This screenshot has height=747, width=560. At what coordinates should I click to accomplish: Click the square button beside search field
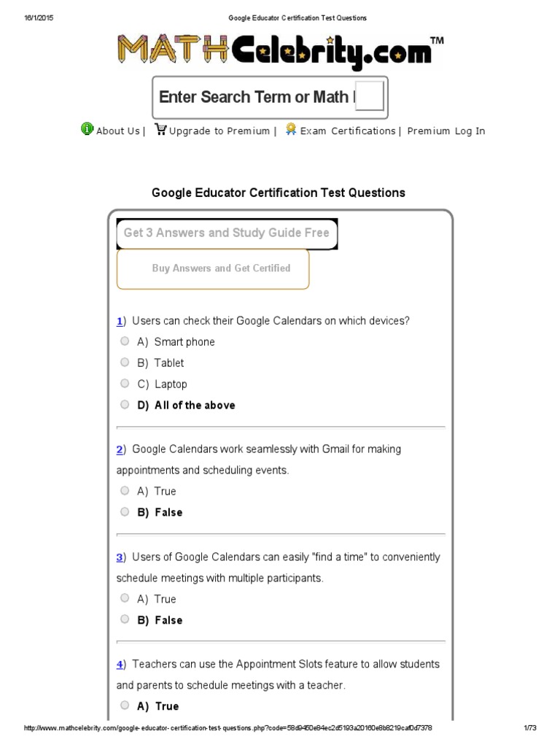click(x=370, y=97)
